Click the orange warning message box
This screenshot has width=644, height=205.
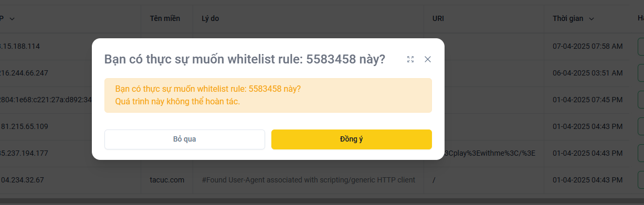[268, 95]
